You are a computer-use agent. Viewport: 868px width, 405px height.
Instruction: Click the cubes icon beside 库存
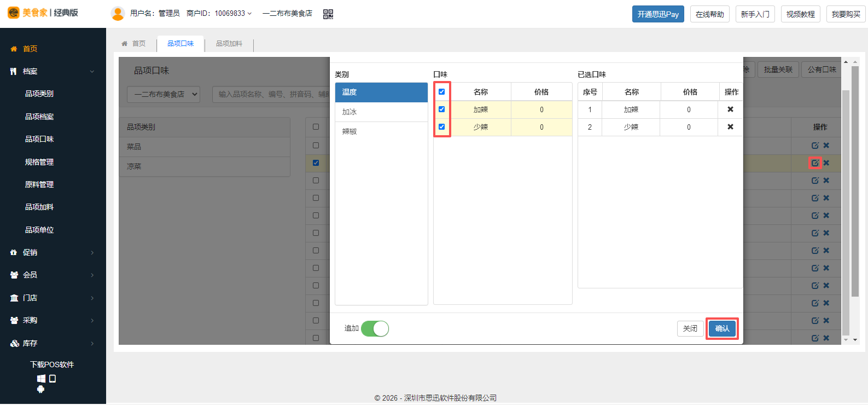[x=15, y=343]
